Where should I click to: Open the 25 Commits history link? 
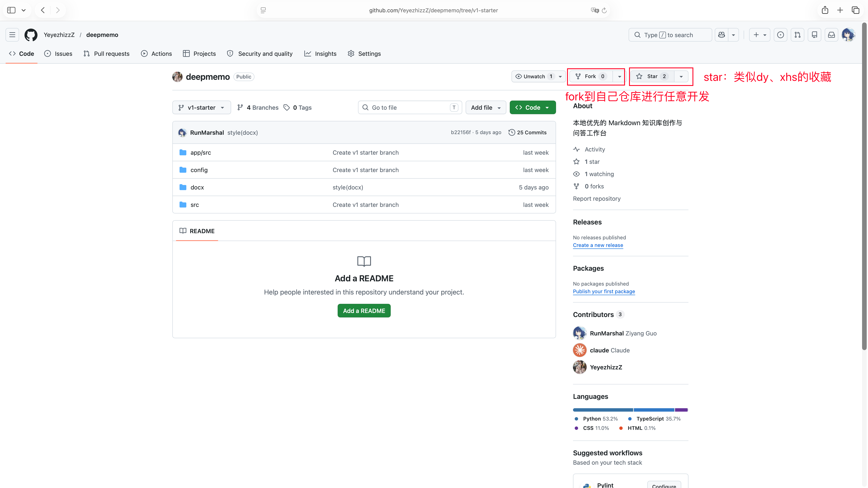pyautogui.click(x=527, y=132)
